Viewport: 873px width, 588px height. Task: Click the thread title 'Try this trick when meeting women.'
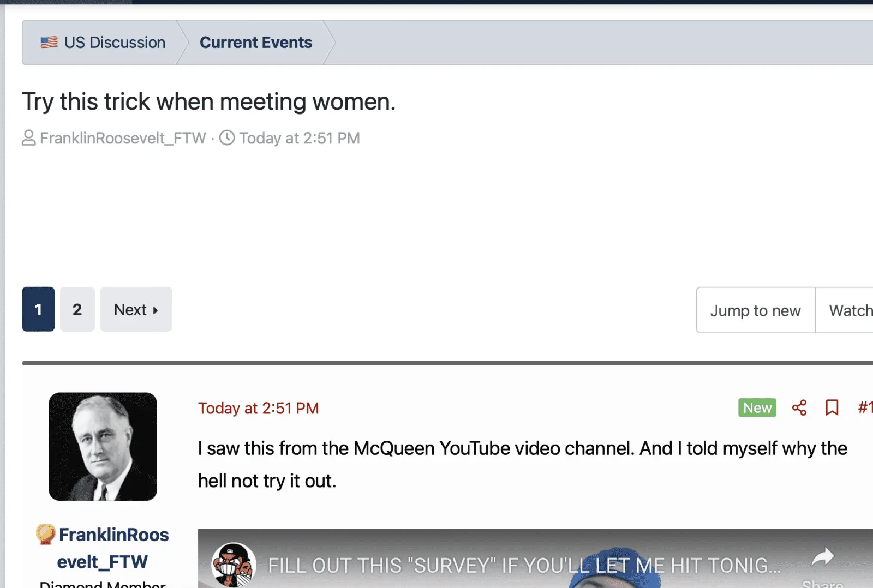(x=208, y=102)
